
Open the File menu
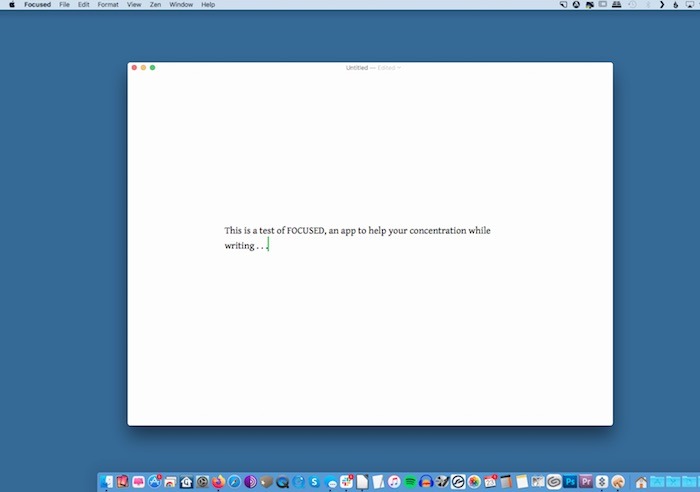pos(64,4)
